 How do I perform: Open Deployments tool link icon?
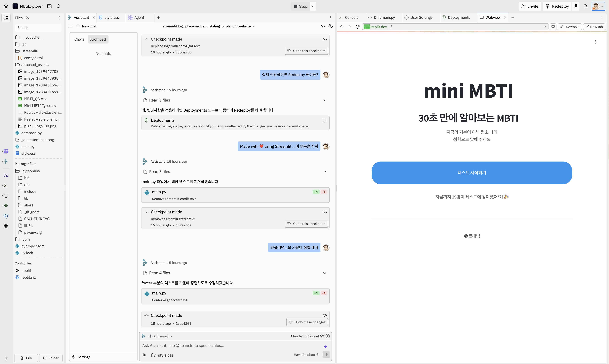pos(324,120)
